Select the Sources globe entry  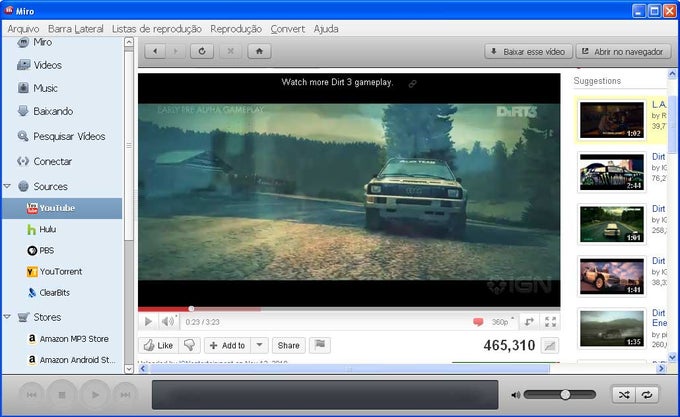pyautogui.click(x=42, y=186)
